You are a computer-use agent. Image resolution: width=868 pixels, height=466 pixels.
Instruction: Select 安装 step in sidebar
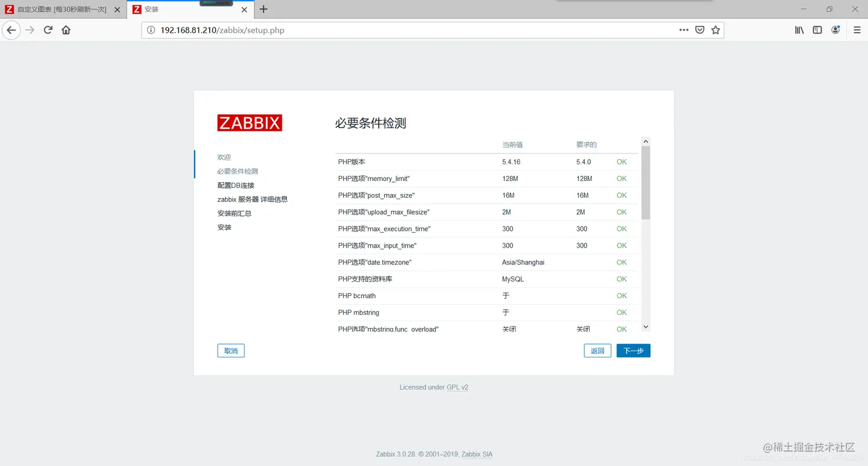224,228
